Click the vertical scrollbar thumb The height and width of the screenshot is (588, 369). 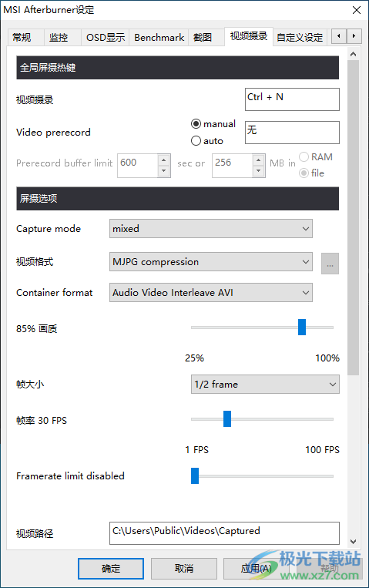[354, 217]
